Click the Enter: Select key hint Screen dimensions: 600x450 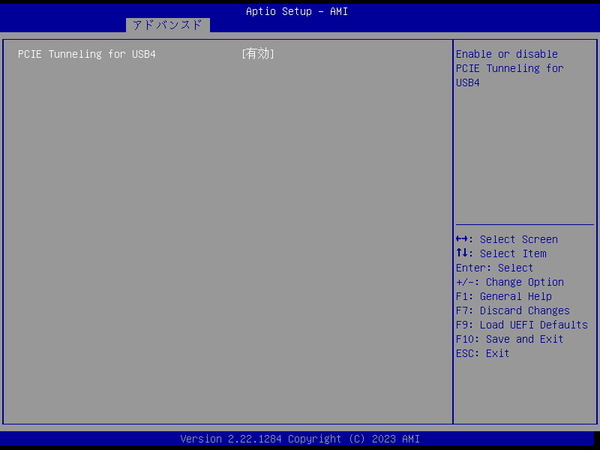pyautogui.click(x=494, y=267)
